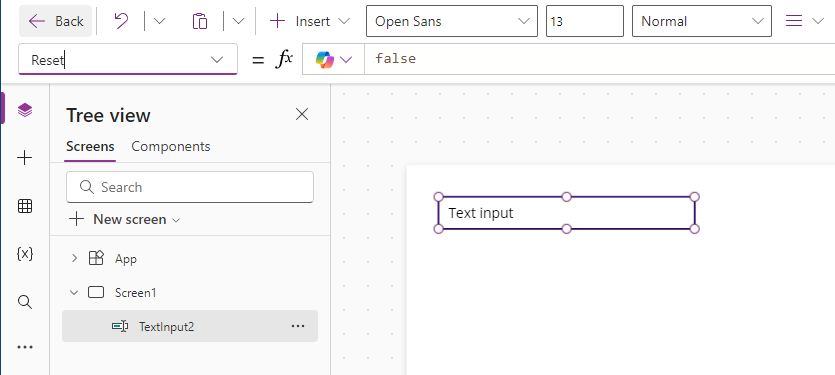Open the Variables {x} icon
This screenshot has width=835, height=375.
pyautogui.click(x=24, y=254)
